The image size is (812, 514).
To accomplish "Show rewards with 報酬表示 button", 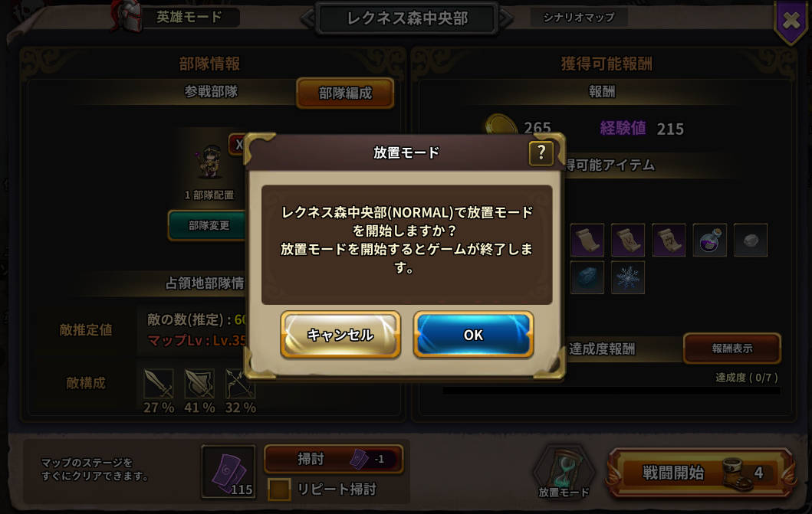I will click(731, 349).
